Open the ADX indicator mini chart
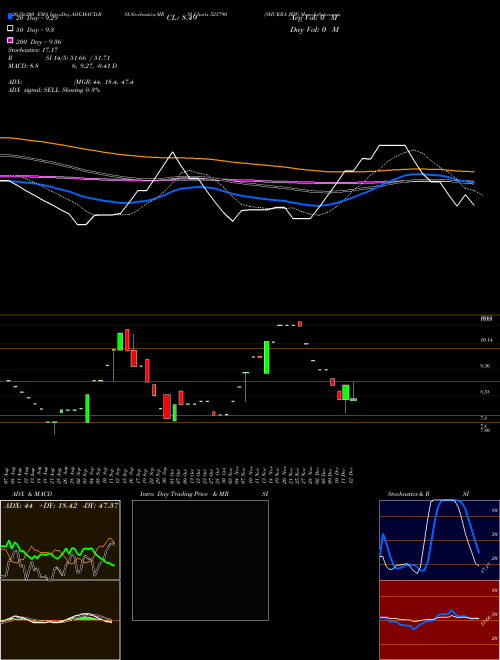The height and width of the screenshot is (660, 500). [x=60, y=540]
